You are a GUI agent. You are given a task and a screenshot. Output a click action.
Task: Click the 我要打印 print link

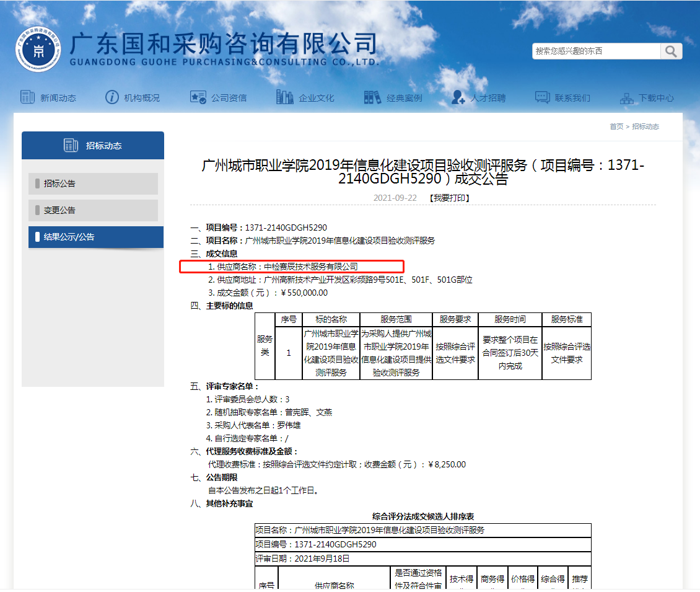tap(448, 198)
